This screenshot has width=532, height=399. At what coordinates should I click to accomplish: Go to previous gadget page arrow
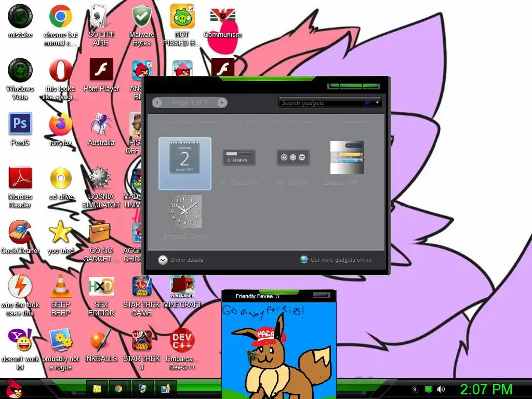[x=157, y=102]
